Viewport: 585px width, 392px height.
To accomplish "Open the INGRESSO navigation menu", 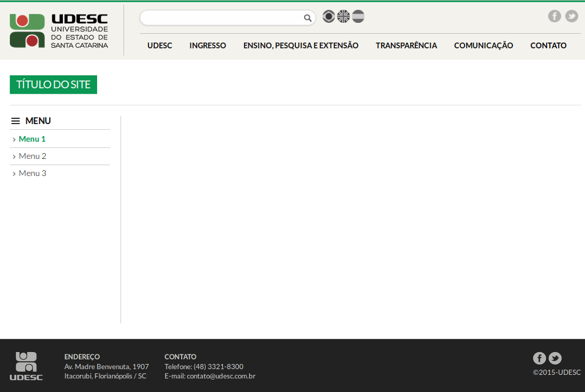I will 207,46.
